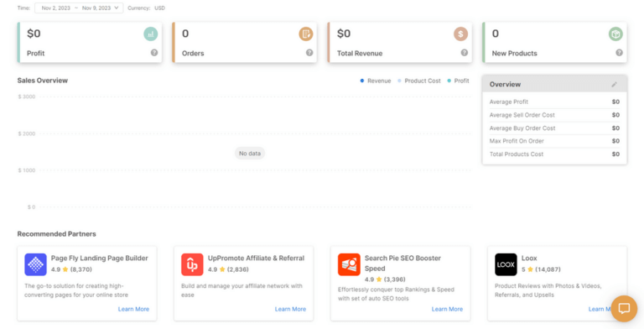Open the UpPromote Affiliate & Referral title
This screenshot has width=644, height=329.
(x=256, y=258)
